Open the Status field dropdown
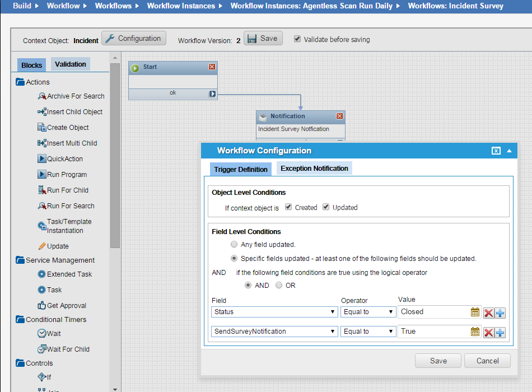532x392 pixels. (274, 312)
